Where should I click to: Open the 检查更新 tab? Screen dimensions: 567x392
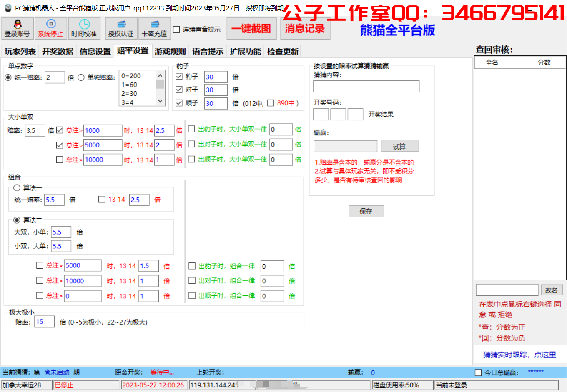[283, 51]
